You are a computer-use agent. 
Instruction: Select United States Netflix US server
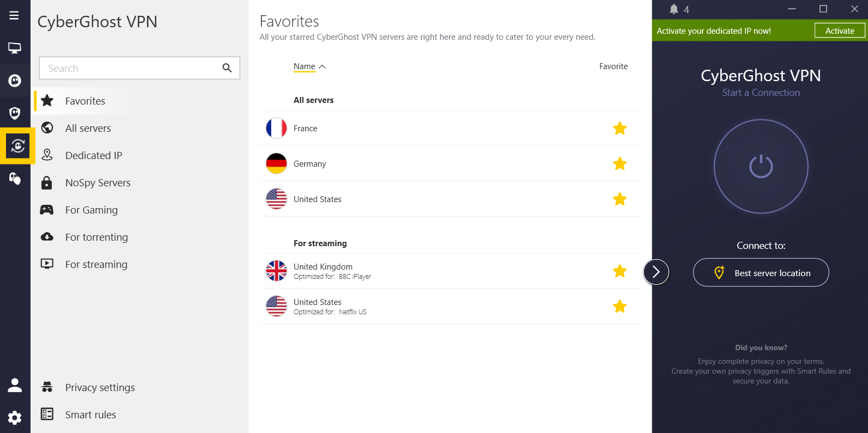click(x=450, y=306)
